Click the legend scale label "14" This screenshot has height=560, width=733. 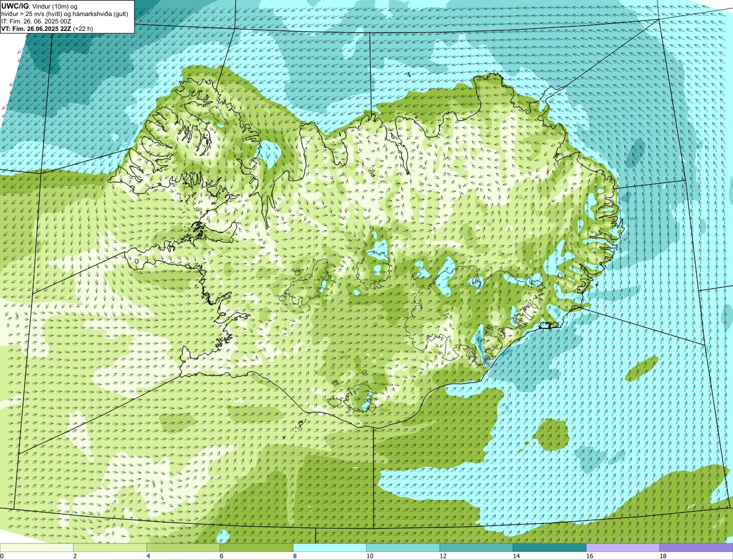pyautogui.click(x=517, y=556)
